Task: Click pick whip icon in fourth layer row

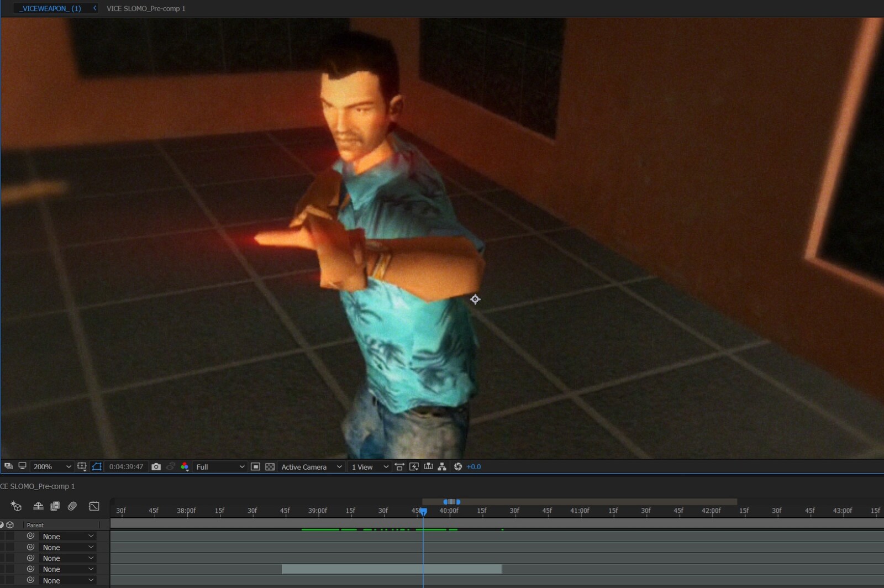Action: (x=30, y=569)
